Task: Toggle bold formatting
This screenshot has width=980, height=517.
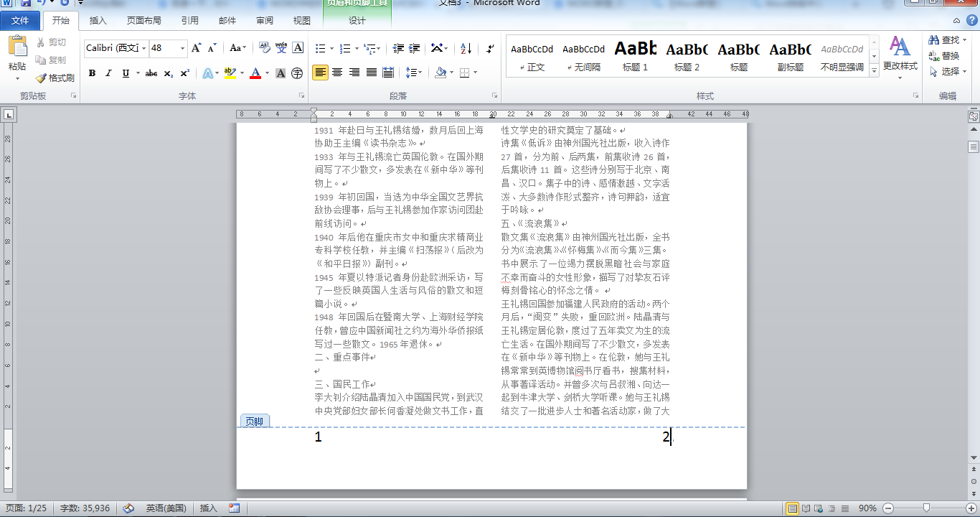Action: (92, 71)
